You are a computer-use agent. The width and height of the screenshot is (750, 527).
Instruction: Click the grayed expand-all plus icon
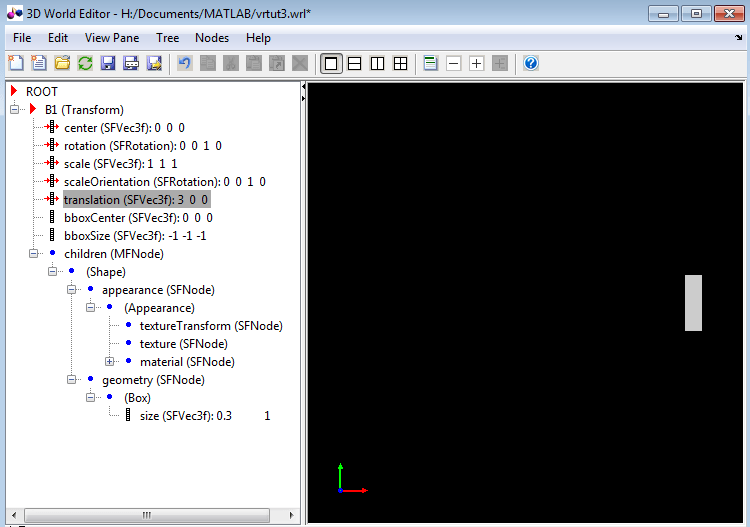coord(499,63)
